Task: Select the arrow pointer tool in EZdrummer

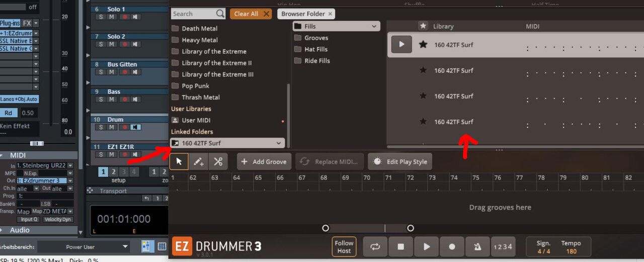Action: click(x=179, y=162)
